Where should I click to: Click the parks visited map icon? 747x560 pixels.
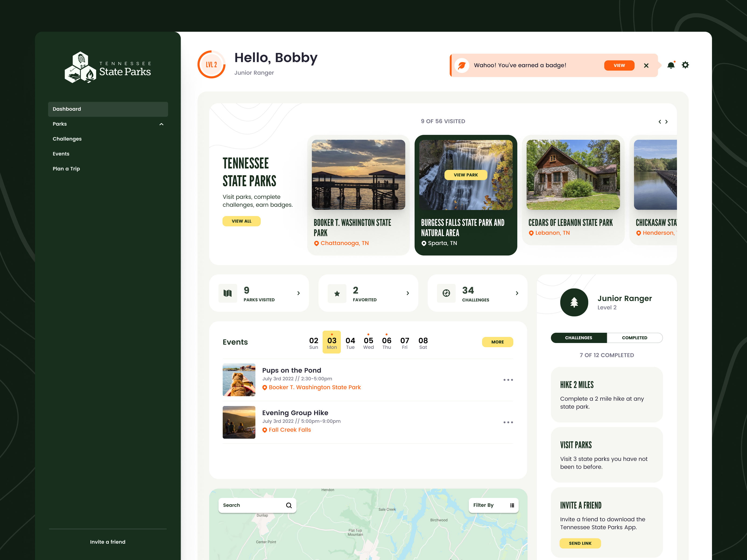pos(228,293)
